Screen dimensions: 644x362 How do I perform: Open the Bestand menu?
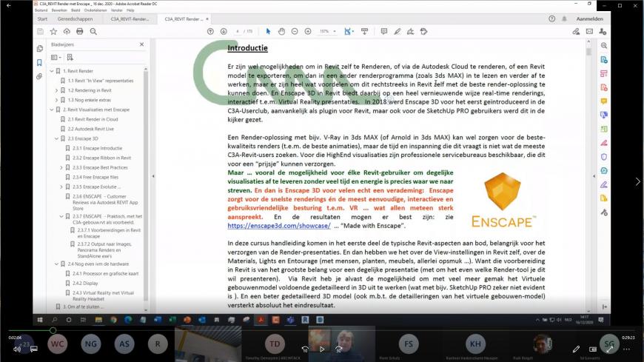(41, 10)
